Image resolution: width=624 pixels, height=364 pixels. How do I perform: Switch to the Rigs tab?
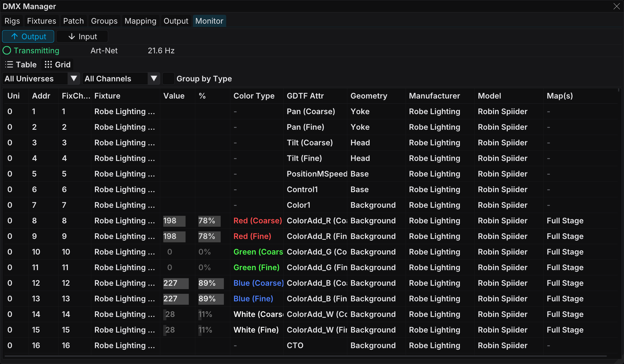(x=12, y=21)
